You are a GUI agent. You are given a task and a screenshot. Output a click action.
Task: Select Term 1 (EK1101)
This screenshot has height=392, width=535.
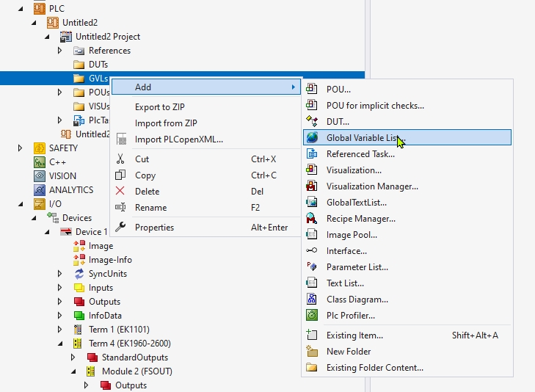(x=119, y=330)
